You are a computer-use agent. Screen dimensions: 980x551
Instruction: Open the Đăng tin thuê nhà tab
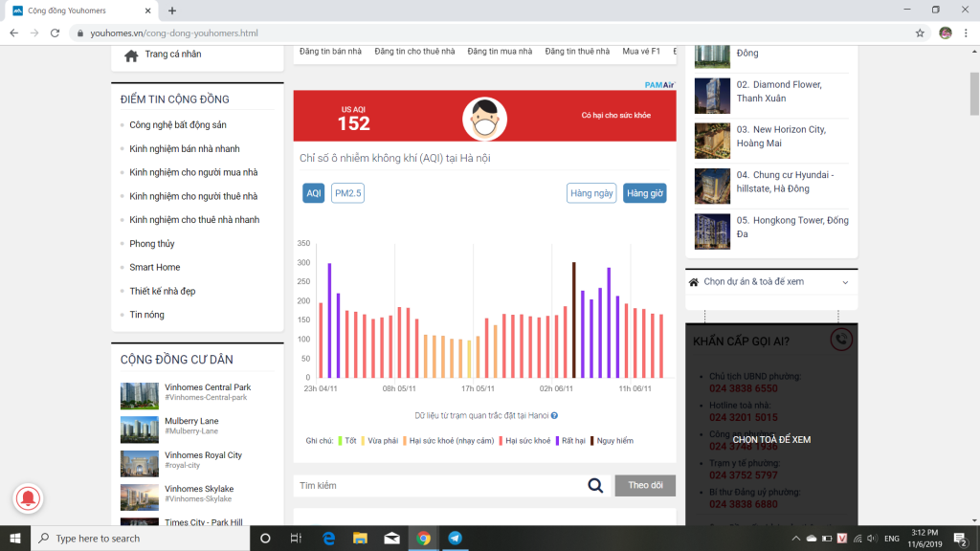(577, 52)
